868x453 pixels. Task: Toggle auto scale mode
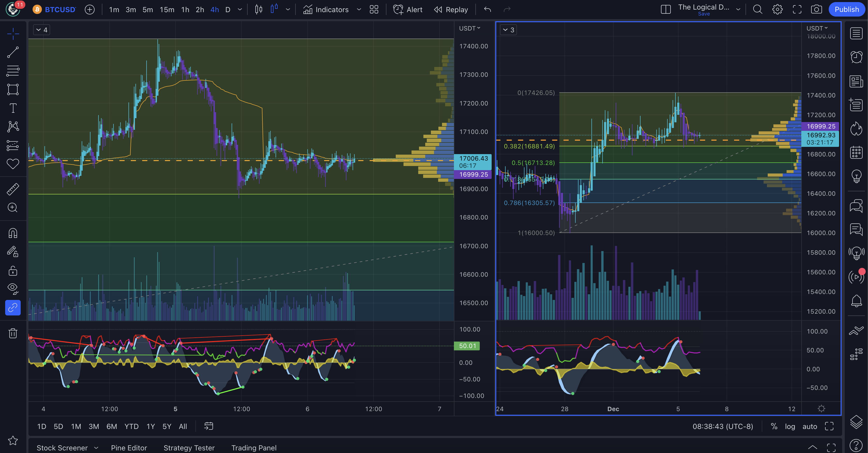click(809, 426)
